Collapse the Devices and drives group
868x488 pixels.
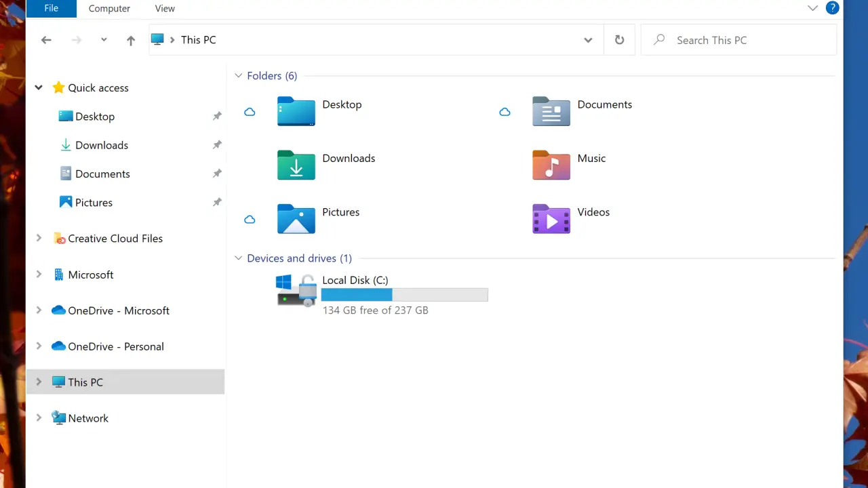[238, 258]
